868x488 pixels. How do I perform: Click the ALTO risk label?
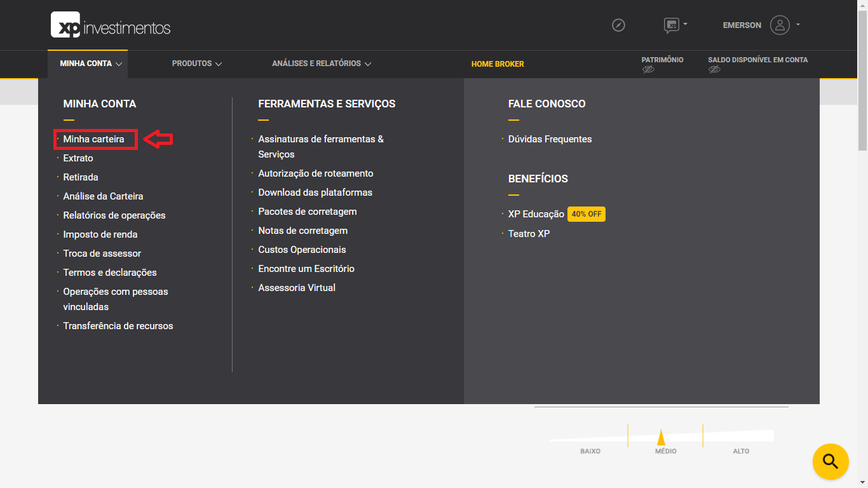coord(741,451)
